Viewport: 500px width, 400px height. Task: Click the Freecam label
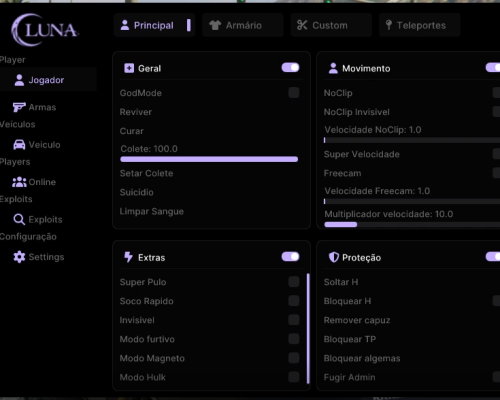point(342,173)
